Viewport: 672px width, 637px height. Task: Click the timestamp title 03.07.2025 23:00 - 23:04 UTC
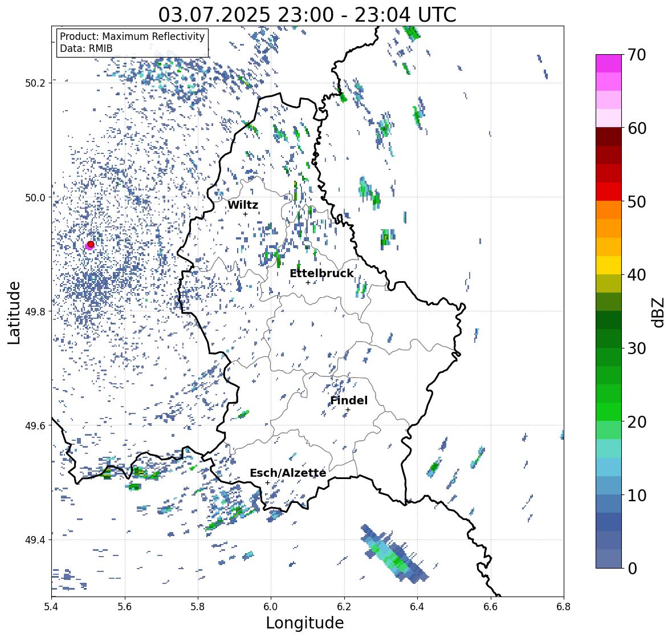pos(307,15)
